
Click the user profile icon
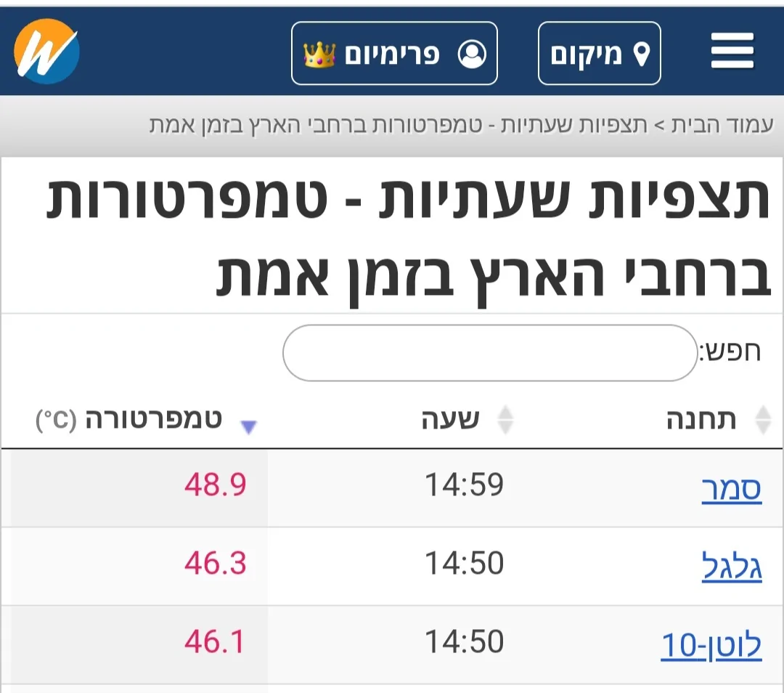472,54
